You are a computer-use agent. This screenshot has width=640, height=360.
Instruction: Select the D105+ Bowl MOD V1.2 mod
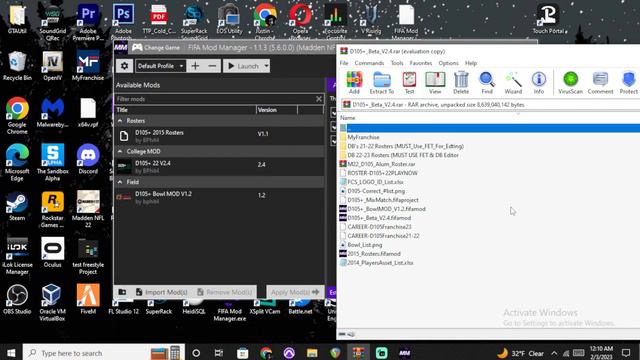click(220, 197)
